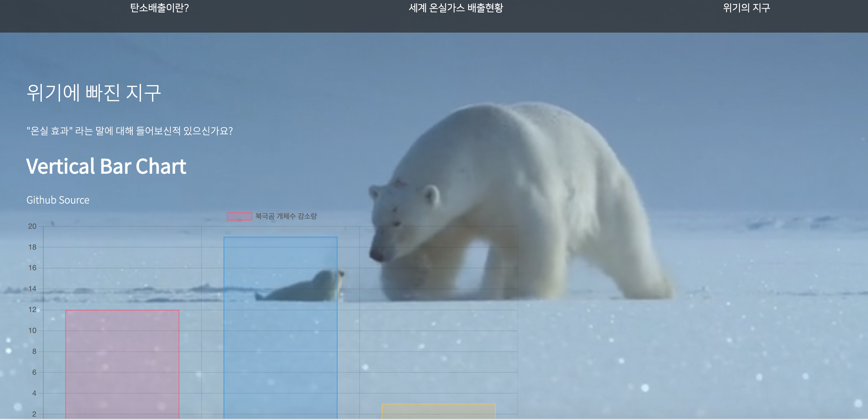Click the short yellow bar in the chart
This screenshot has width=868, height=420.
click(x=438, y=411)
